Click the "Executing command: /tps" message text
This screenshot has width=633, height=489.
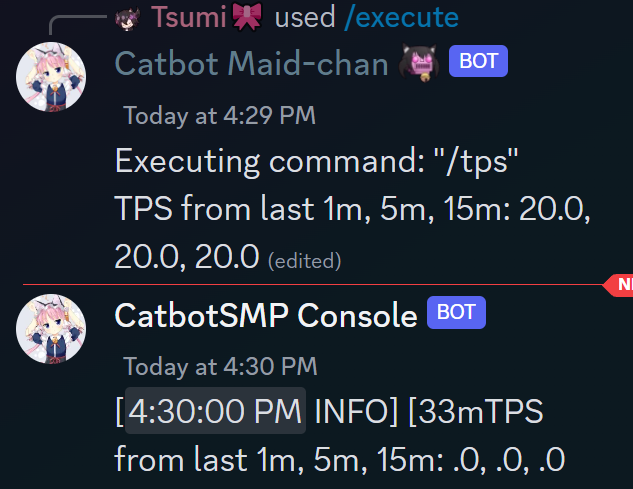tap(316, 160)
